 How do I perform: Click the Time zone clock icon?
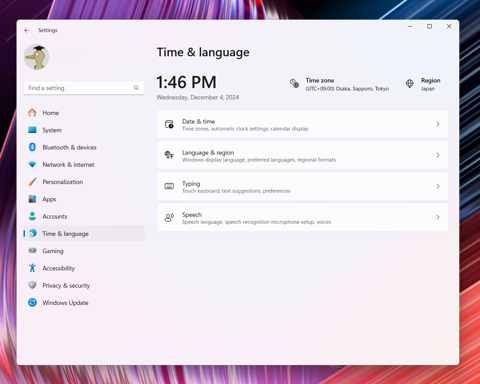point(294,83)
